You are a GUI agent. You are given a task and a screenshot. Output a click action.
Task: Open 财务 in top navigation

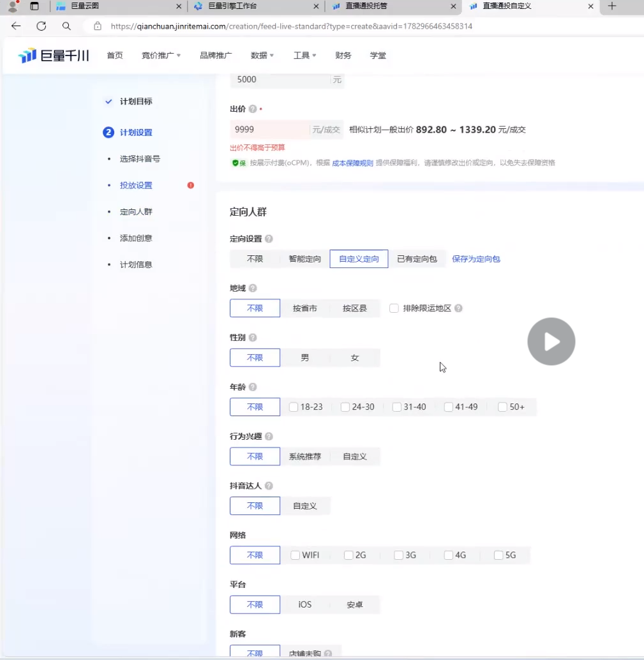[343, 56]
